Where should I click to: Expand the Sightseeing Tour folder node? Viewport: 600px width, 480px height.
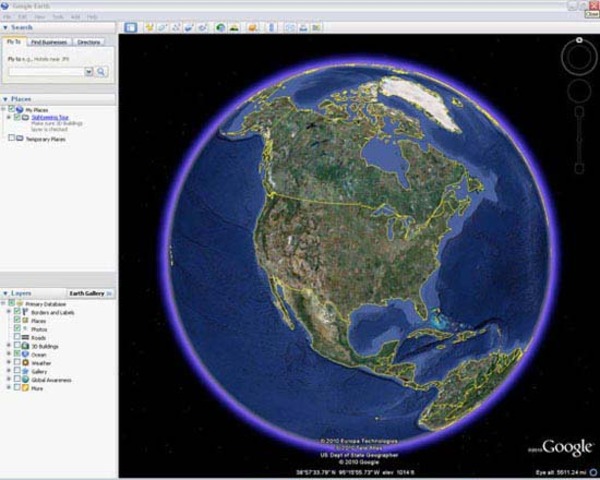pos(8,117)
